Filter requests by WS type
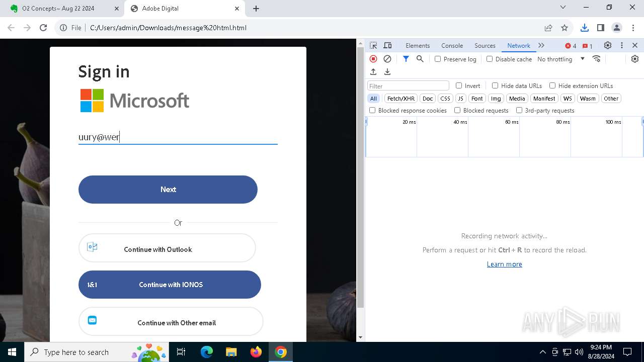This screenshot has height=362, width=644. [568, 99]
